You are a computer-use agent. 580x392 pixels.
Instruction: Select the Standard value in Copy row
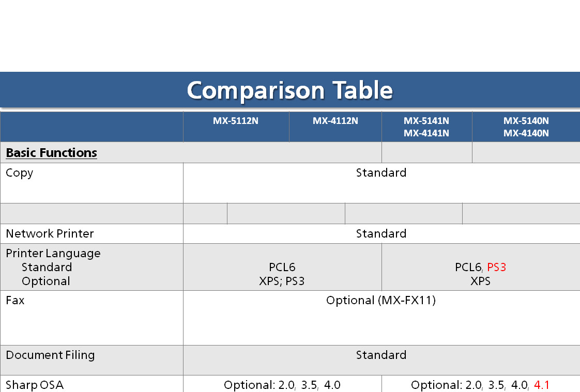(381, 173)
